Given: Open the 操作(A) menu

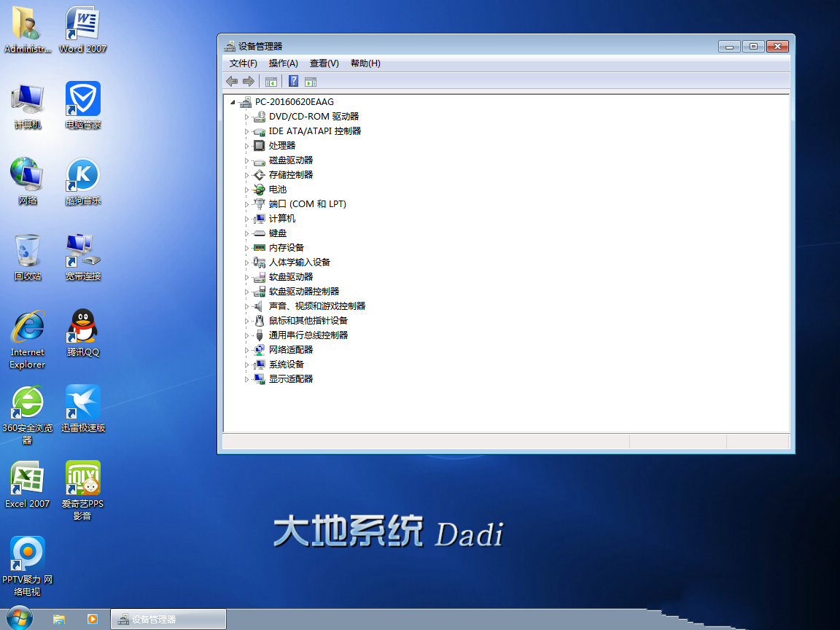Looking at the screenshot, I should [283, 63].
